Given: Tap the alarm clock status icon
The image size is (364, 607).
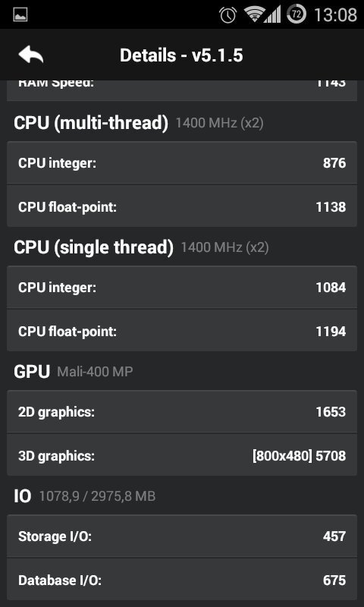Looking at the screenshot, I should point(227,14).
